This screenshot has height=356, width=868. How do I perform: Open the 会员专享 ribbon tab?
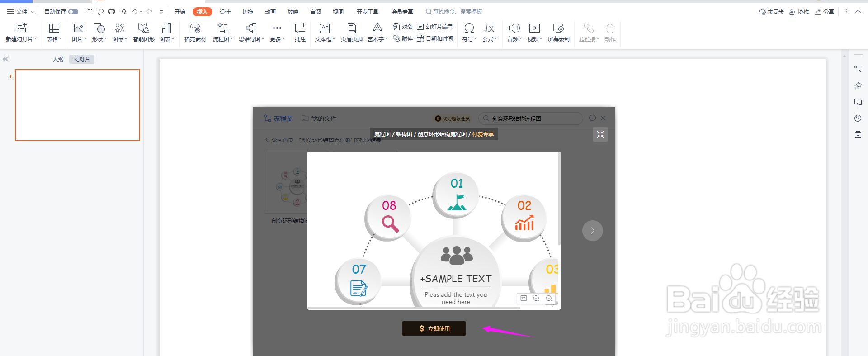point(402,12)
